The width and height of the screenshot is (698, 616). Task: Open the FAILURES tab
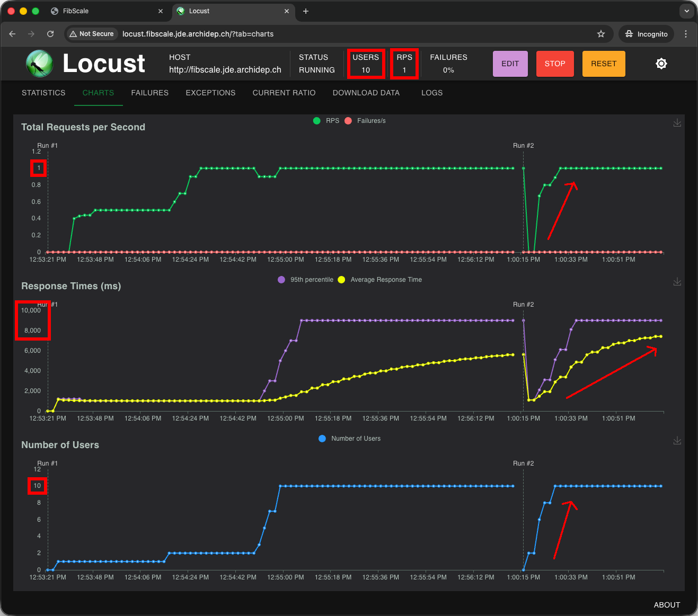pos(149,93)
